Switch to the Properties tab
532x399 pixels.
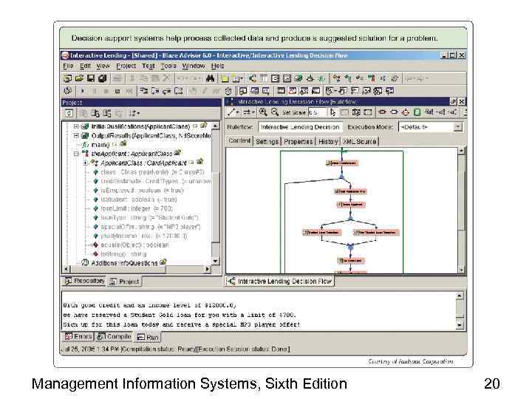299,141
